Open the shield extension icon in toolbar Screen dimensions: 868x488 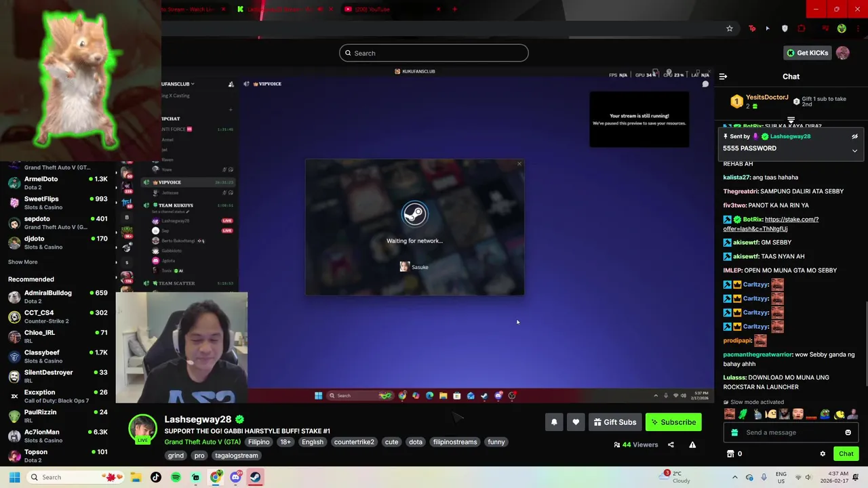tap(785, 28)
